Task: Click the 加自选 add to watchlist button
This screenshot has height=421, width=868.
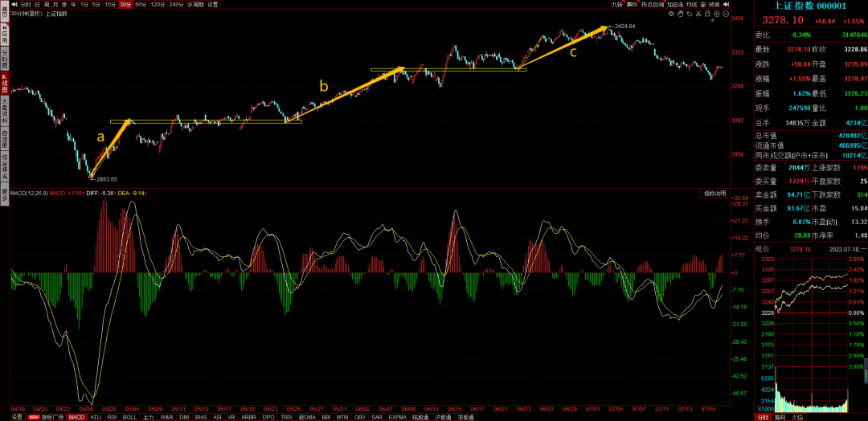Action: (674, 4)
